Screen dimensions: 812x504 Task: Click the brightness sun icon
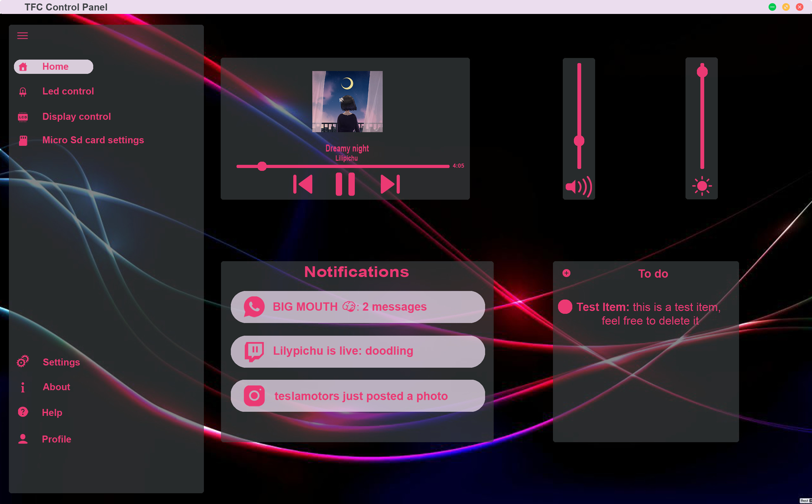pyautogui.click(x=702, y=186)
